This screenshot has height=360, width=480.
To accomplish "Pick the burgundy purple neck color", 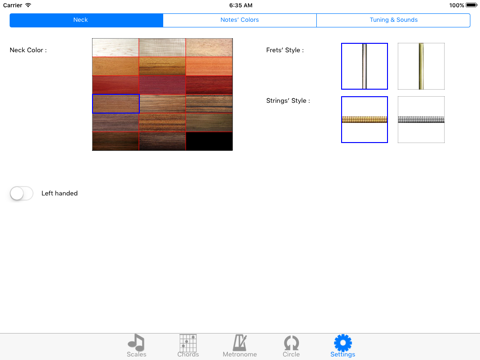I will [x=162, y=85].
